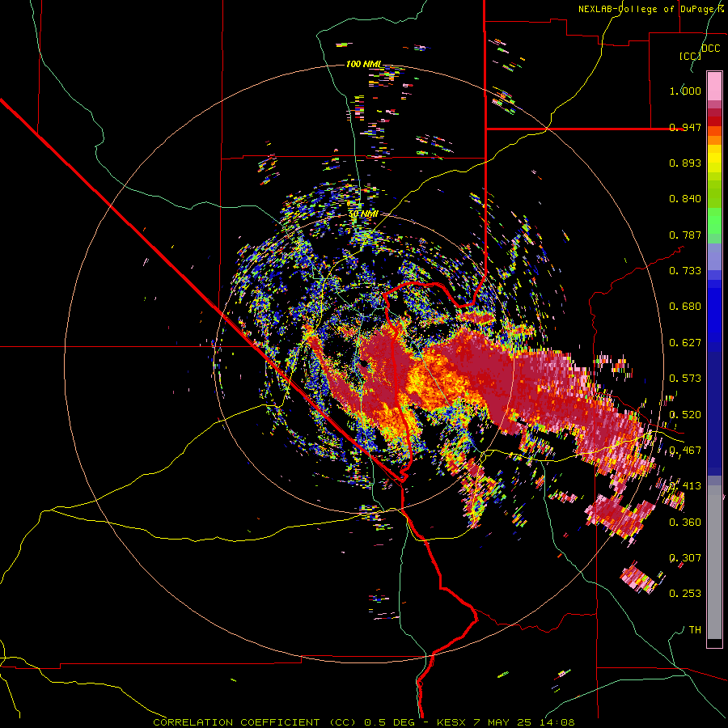Click the 0.787 scale value
The image size is (728, 728).
click(x=685, y=235)
